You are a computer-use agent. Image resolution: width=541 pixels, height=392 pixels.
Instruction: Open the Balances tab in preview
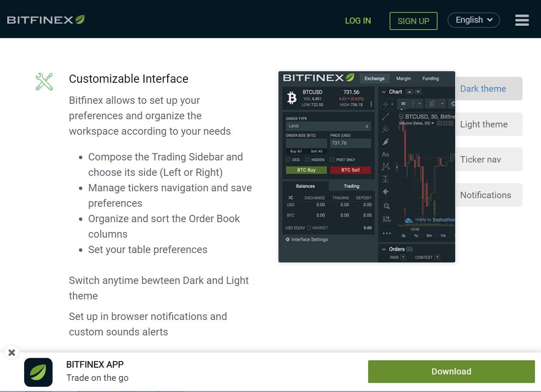tap(305, 186)
